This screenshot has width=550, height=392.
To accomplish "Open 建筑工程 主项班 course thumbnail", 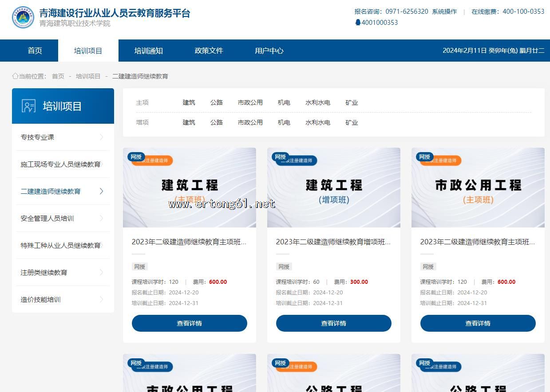I will click(190, 188).
